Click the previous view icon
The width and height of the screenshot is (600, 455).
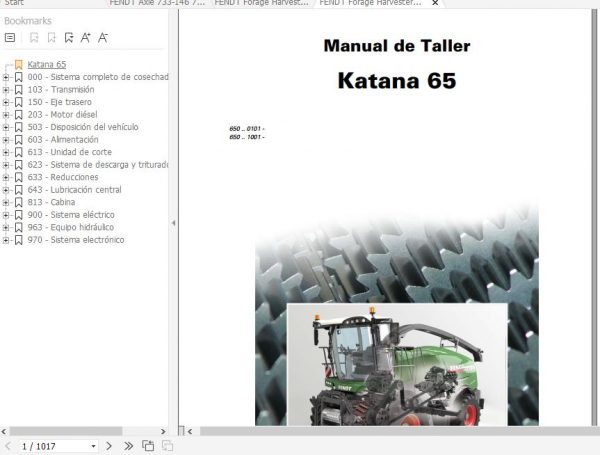pyautogui.click(x=148, y=446)
